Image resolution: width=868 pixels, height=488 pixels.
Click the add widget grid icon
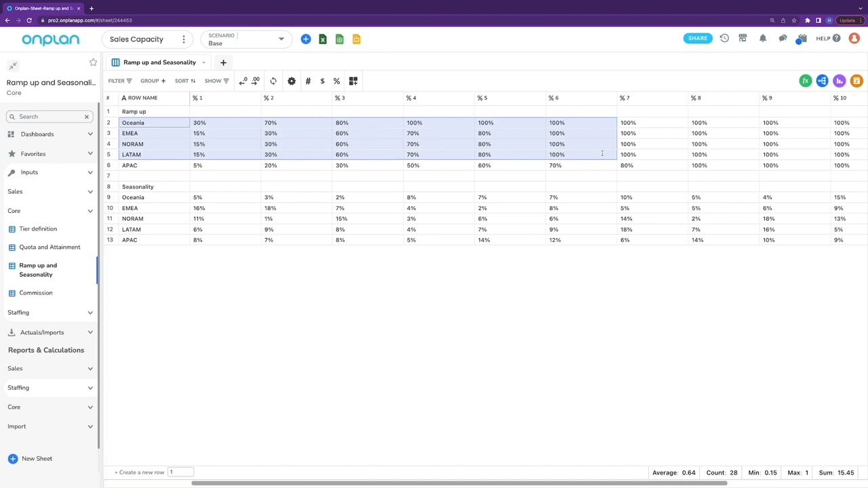[x=353, y=81]
